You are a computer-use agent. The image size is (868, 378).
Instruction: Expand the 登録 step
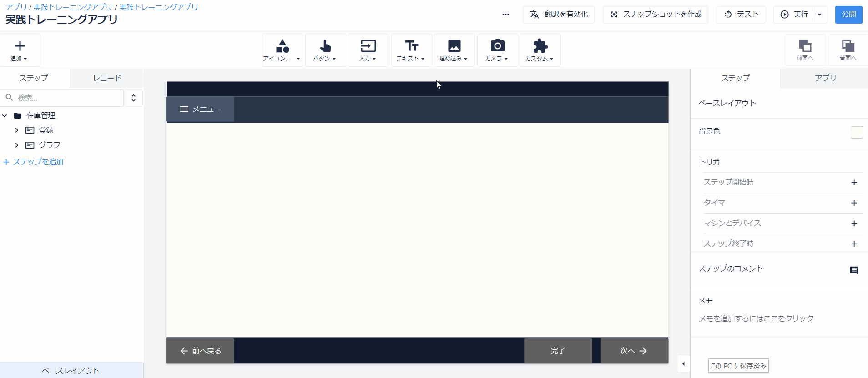(17, 130)
